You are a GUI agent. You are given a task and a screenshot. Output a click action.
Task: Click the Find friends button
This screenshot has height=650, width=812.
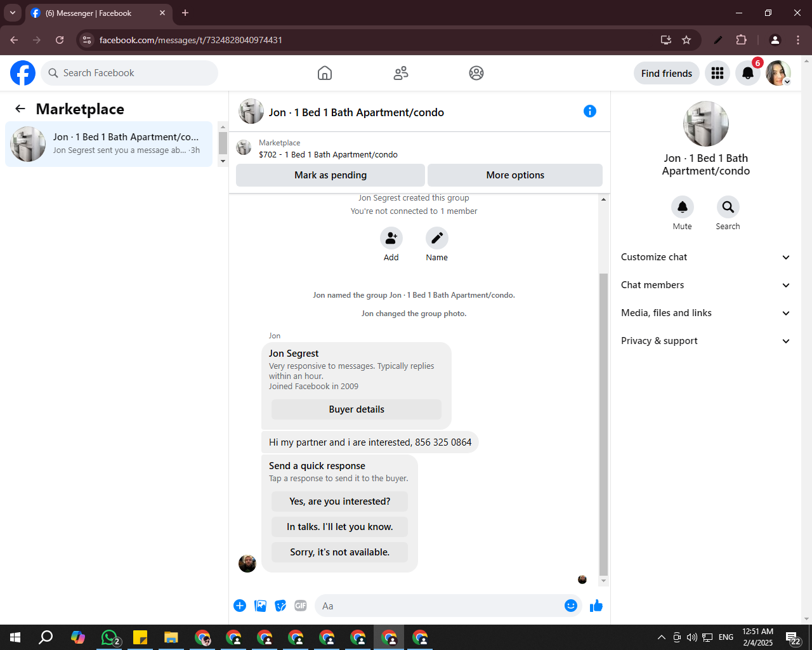tap(667, 73)
